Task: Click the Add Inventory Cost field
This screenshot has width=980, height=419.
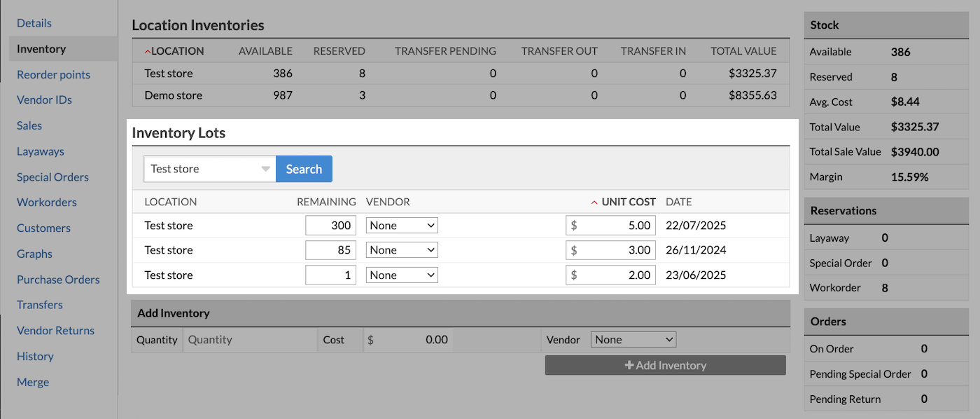Action: point(409,340)
